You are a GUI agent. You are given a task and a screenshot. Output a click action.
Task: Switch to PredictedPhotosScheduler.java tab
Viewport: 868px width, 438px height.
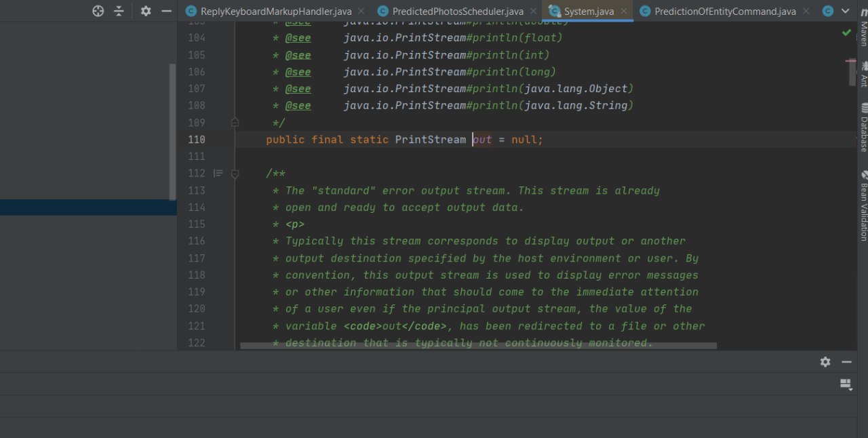pyautogui.click(x=458, y=12)
